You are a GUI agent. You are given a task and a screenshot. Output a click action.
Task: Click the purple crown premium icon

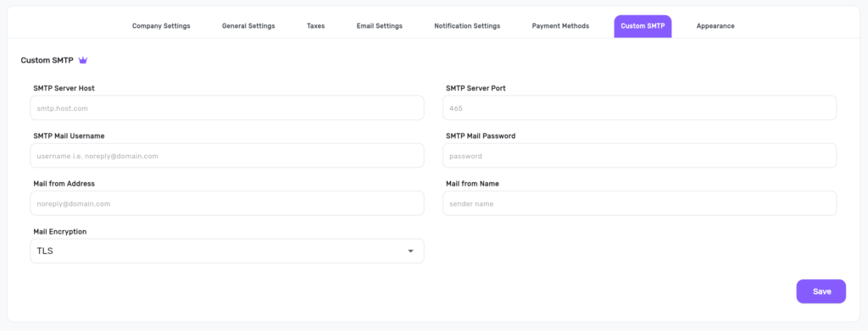pos(83,60)
